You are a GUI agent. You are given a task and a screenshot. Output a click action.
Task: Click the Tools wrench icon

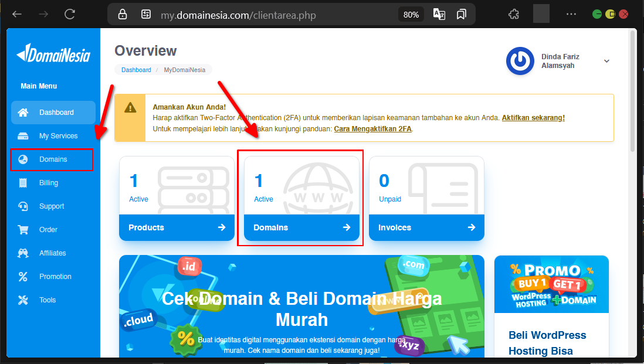23,300
